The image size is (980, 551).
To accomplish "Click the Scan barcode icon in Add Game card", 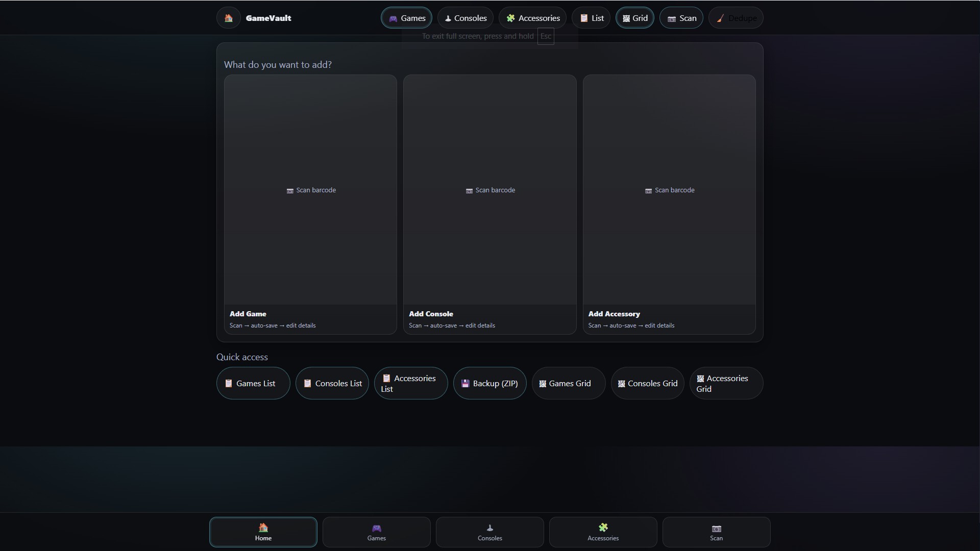I will click(x=289, y=190).
